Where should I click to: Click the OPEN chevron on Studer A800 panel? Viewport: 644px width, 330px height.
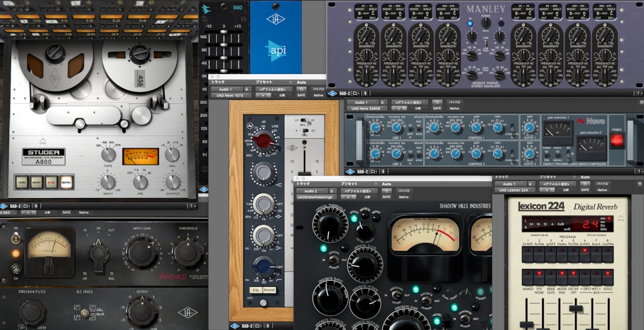[43, 142]
